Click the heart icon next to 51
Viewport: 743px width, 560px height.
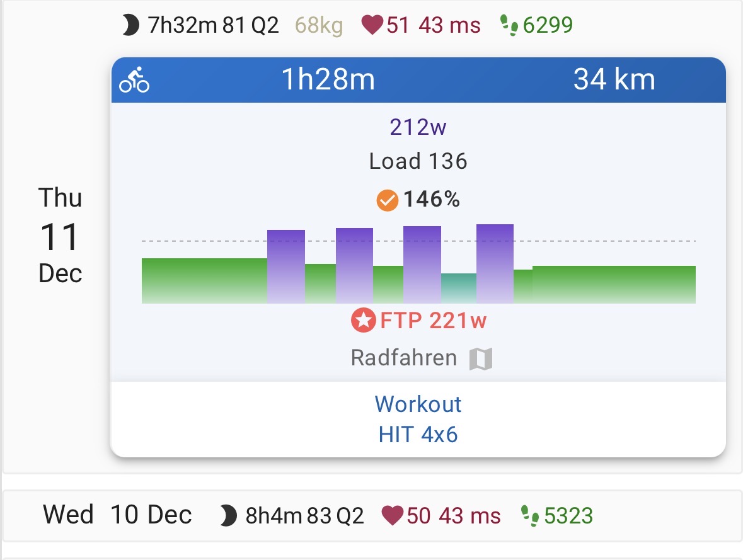coord(372,26)
